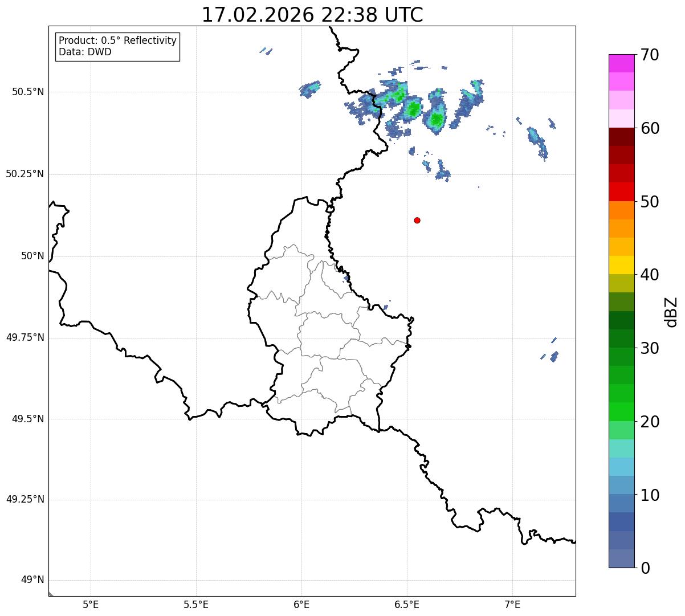The height and width of the screenshot is (616, 685).
Task: Click the colorbar tick label '40'
Action: (650, 275)
